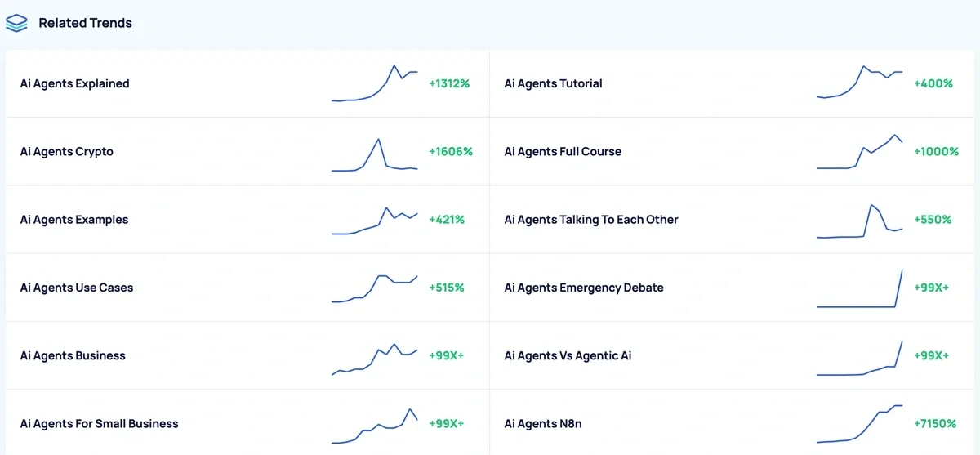Viewport: 980px width, 455px height.
Task: Select the Ai Agents Full Course trend
Action: pyautogui.click(x=563, y=152)
